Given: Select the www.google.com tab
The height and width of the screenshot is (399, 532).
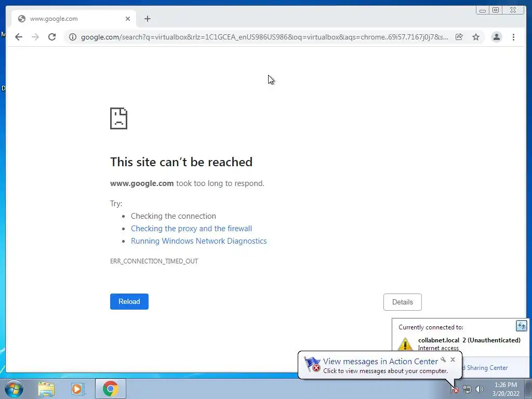Looking at the screenshot, I should coord(74,19).
